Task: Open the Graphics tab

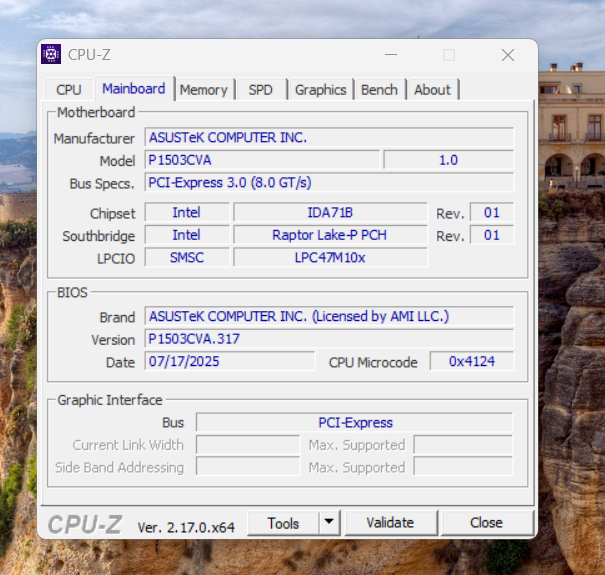Action: [321, 90]
